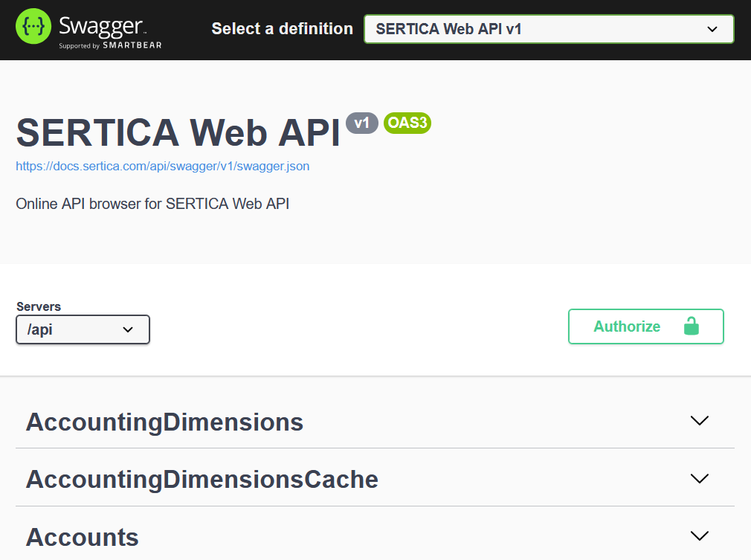Viewport: 751px width, 560px height.
Task: Open the Servers /api dropdown
Action: [83, 329]
